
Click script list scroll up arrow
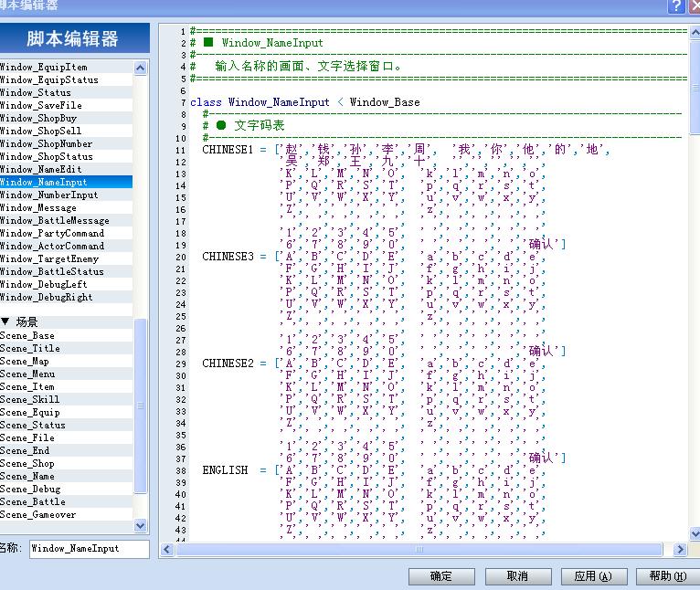pyautogui.click(x=140, y=68)
